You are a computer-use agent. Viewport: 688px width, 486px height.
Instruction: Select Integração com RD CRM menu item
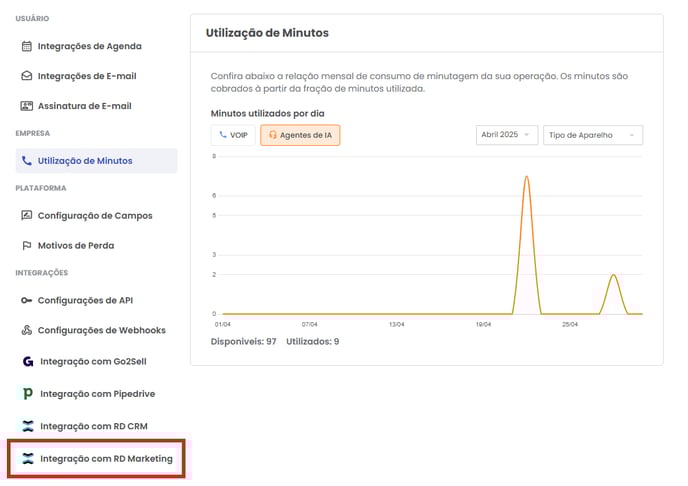(x=92, y=427)
